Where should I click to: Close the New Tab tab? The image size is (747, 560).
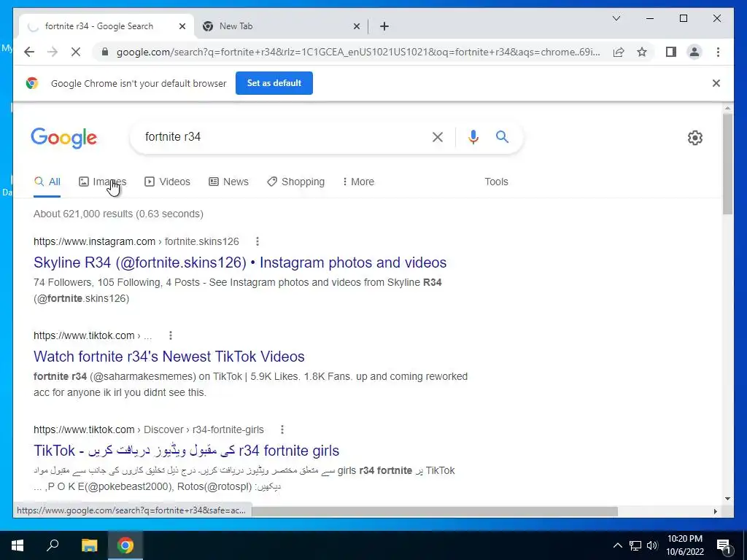[x=356, y=26]
